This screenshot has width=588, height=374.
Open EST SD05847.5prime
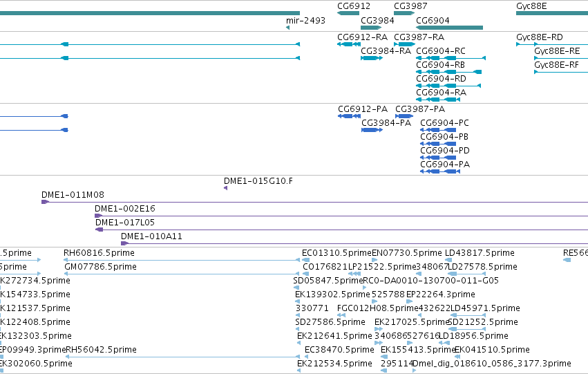click(x=296, y=288)
